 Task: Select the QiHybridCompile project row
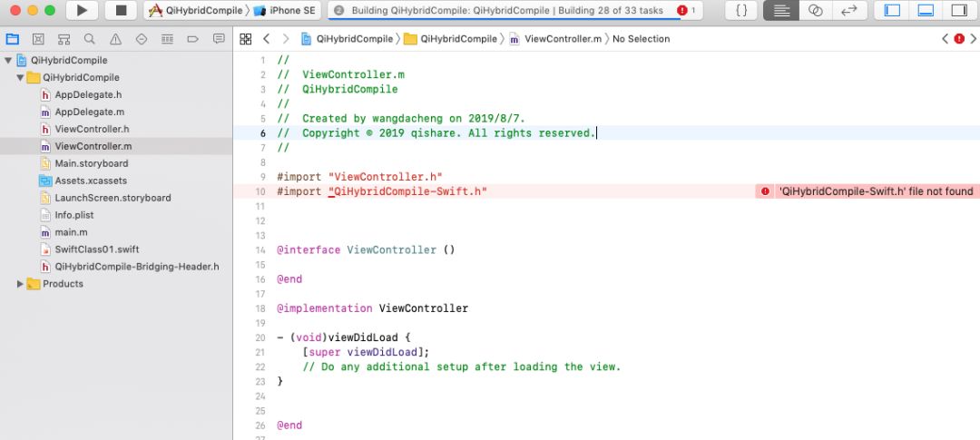coord(116,61)
